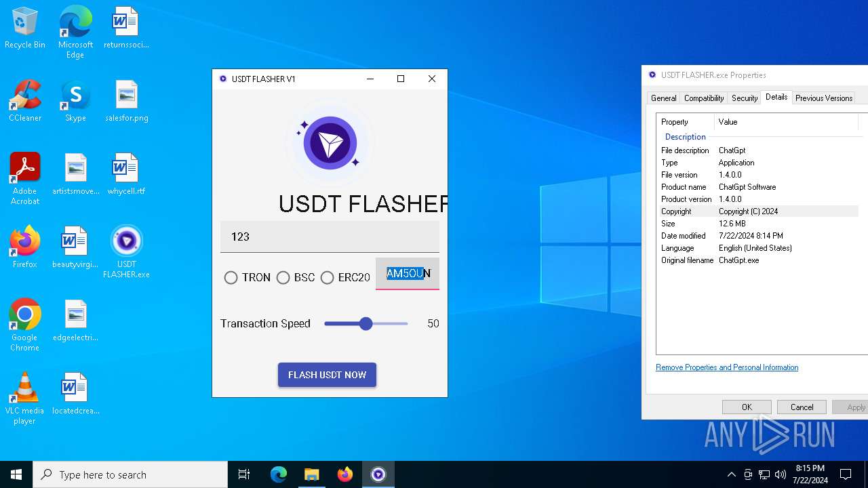Screen dimensions: 868x488
Task: Switch to USDT Flasher taskbar button
Action: point(378,474)
